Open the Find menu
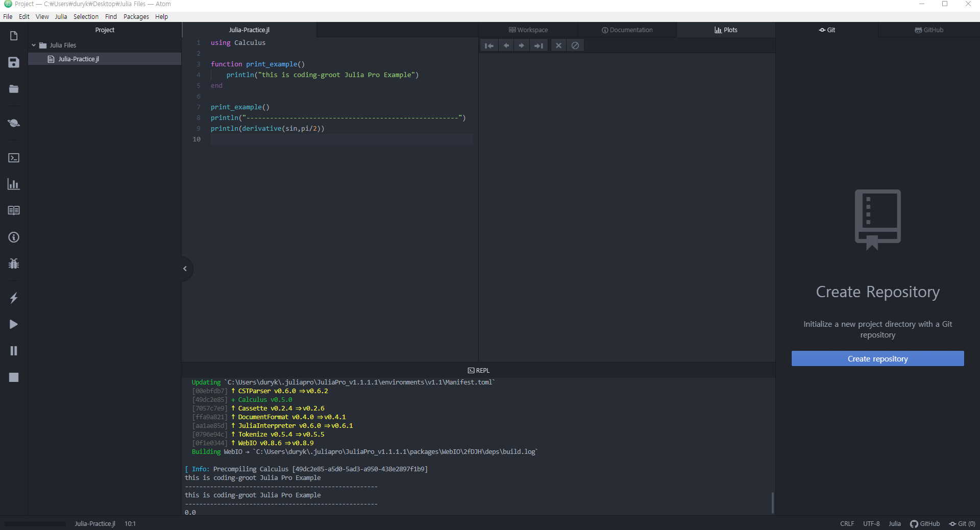The image size is (980, 530). pos(111,16)
